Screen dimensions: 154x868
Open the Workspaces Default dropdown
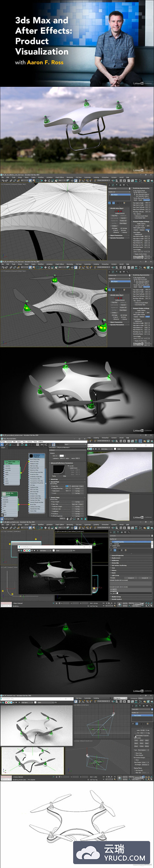point(145,698)
